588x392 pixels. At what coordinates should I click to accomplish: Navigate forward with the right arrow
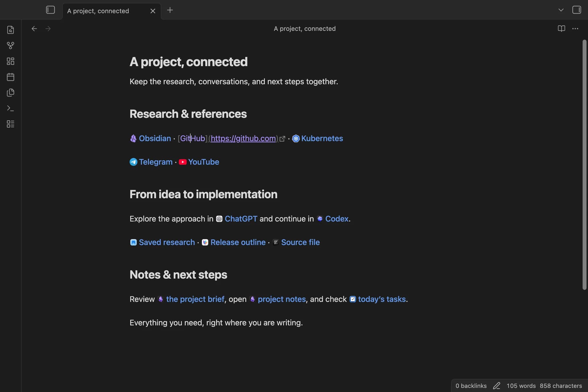point(48,28)
